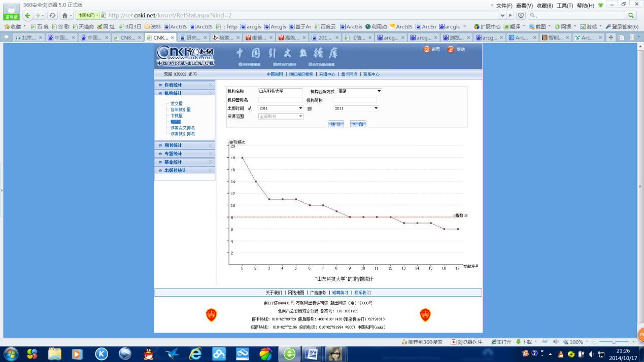
Task: Click the 充值中心 link
Action: point(327,74)
